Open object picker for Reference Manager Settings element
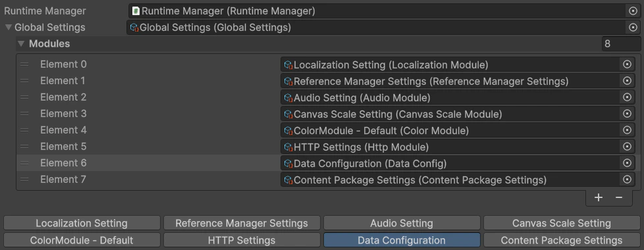The image size is (644, 250). pyautogui.click(x=627, y=81)
